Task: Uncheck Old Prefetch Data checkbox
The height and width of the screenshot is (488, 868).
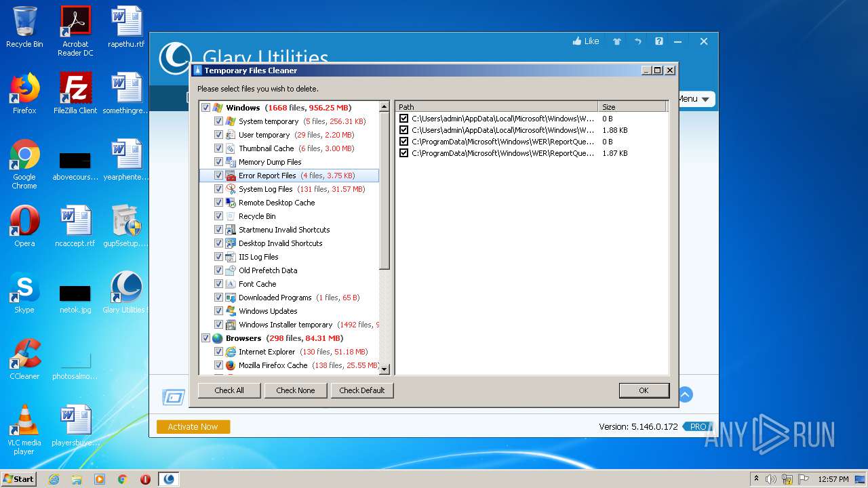Action: (x=218, y=270)
